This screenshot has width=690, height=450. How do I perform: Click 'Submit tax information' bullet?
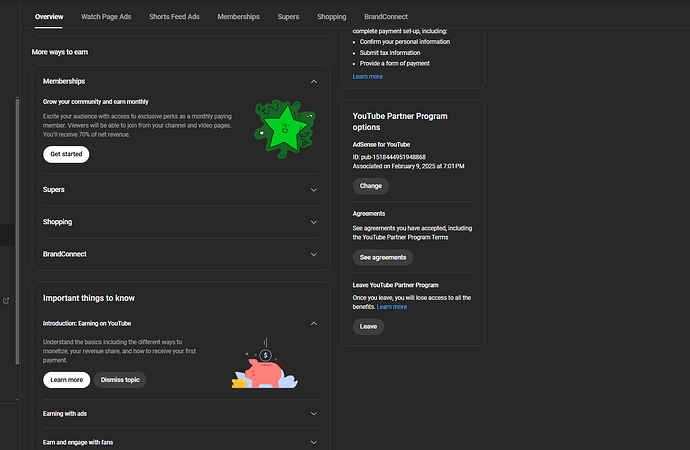(x=390, y=53)
